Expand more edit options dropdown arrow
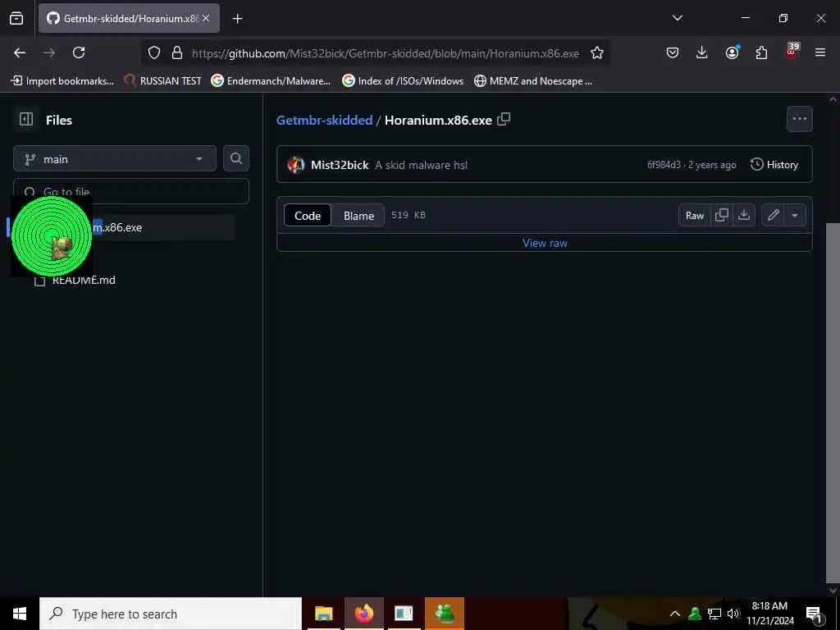The height and width of the screenshot is (630, 840). tap(795, 216)
